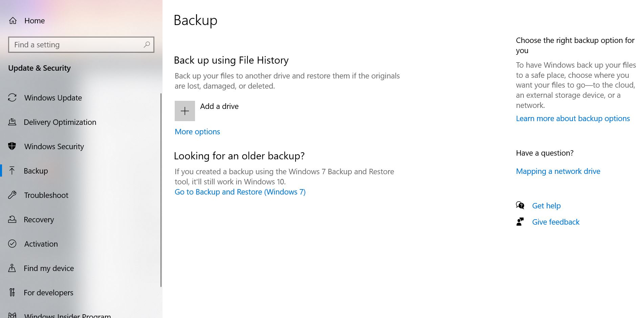Go to Backup and Restore (Windows 7)

pos(240,192)
